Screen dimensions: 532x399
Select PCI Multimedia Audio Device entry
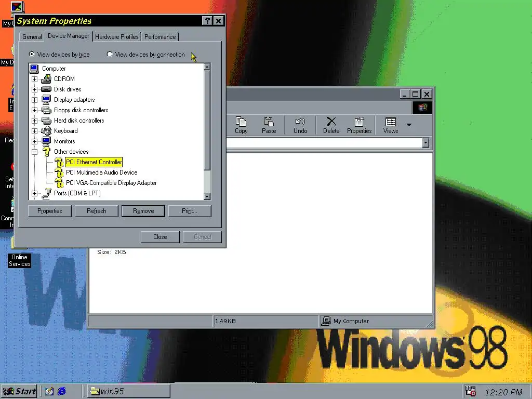pyautogui.click(x=101, y=172)
